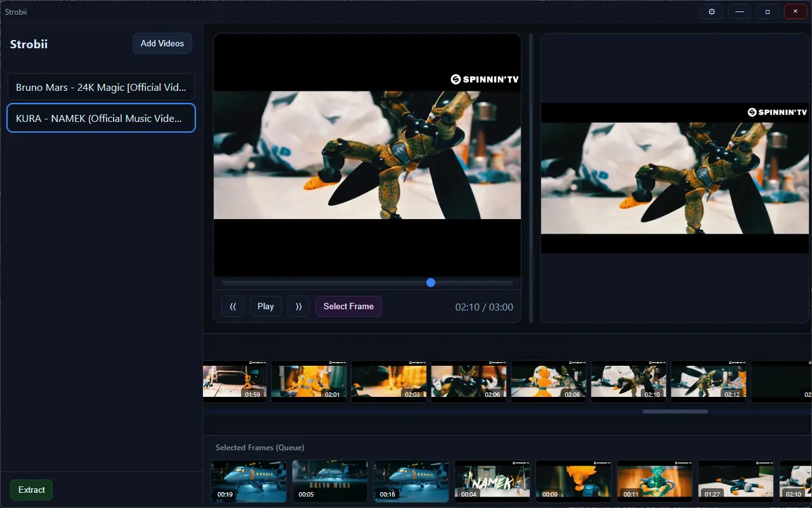The image size is (812, 508).
Task: Select the 00:19 airplane frame in the queue
Action: click(249, 481)
